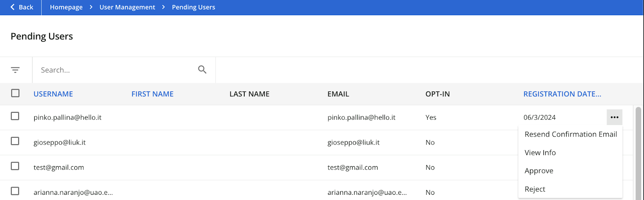Select the gioseppo@liuk.it row checkbox
Screen dimensions: 644x200
(15, 141)
